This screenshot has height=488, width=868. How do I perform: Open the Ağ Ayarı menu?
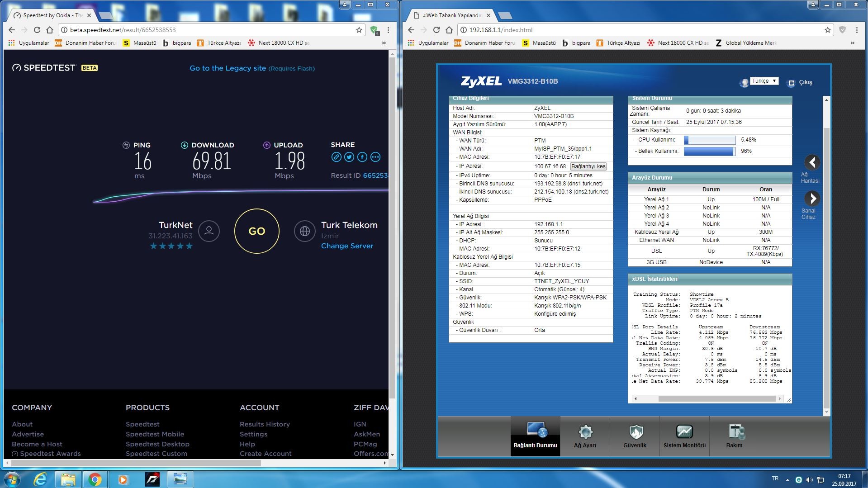click(585, 436)
